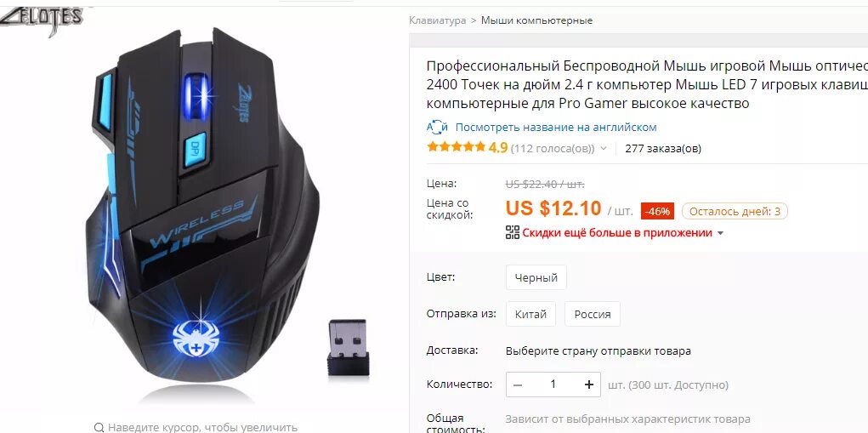This screenshot has height=433, width=868.
Task: Open the Мыши компьютерные breadcrumb category
Action: click(536, 20)
